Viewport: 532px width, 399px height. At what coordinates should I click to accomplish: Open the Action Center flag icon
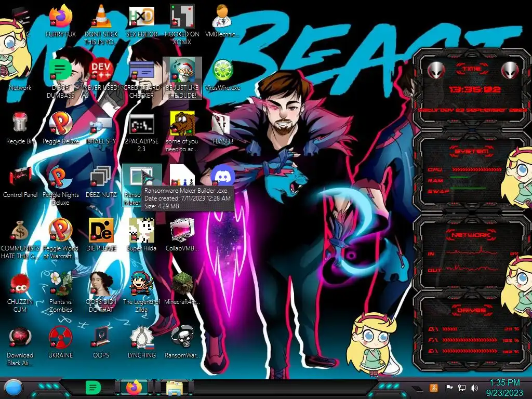pyautogui.click(x=449, y=388)
